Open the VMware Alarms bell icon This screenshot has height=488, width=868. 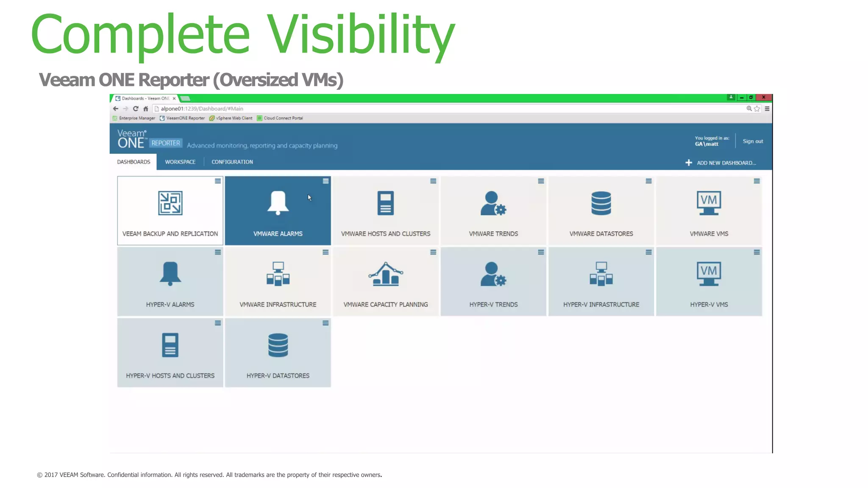pos(278,203)
